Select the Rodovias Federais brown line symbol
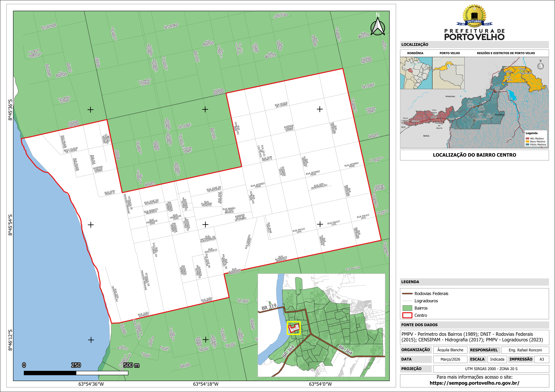The width and height of the screenshot is (555, 392). click(407, 294)
